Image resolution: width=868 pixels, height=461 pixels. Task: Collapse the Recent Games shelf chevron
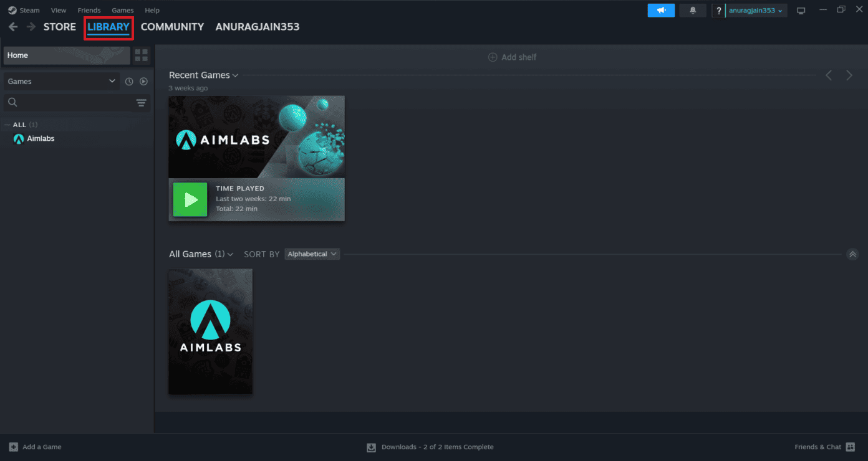(236, 75)
